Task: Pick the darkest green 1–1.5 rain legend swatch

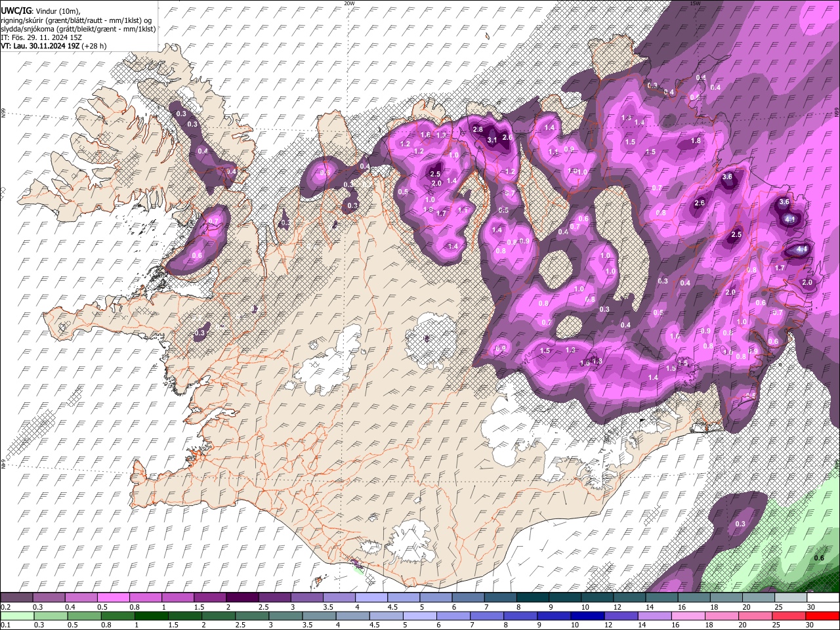Action: point(152,616)
